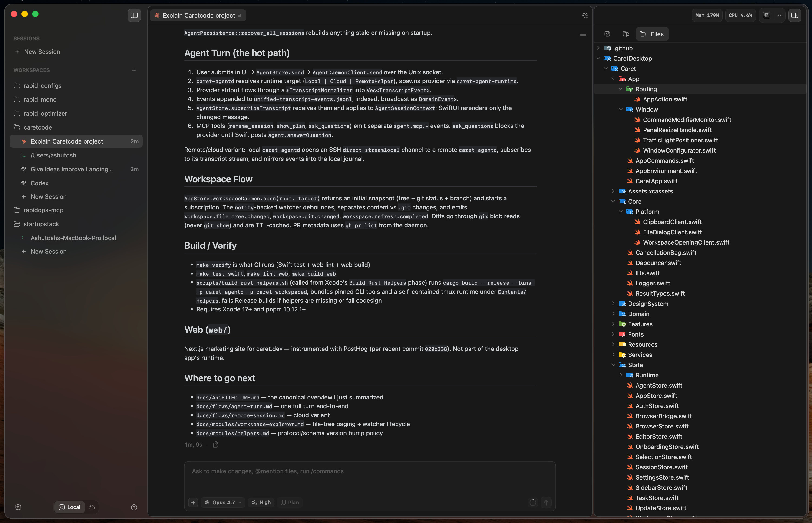
Task: Select the Explain Caretcode project tab
Action: point(198,15)
